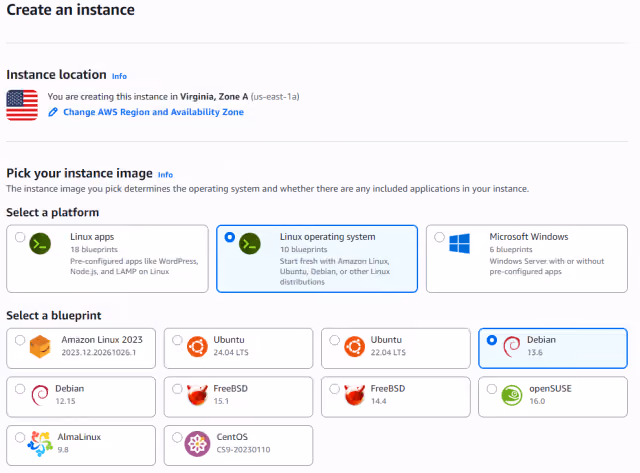Click the '18 blueprints' text

click(x=94, y=249)
